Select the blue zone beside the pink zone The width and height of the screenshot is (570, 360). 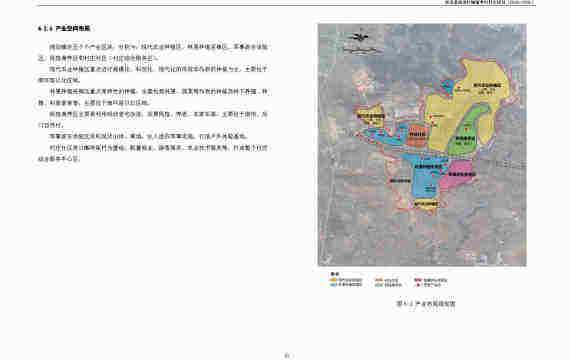(425, 175)
